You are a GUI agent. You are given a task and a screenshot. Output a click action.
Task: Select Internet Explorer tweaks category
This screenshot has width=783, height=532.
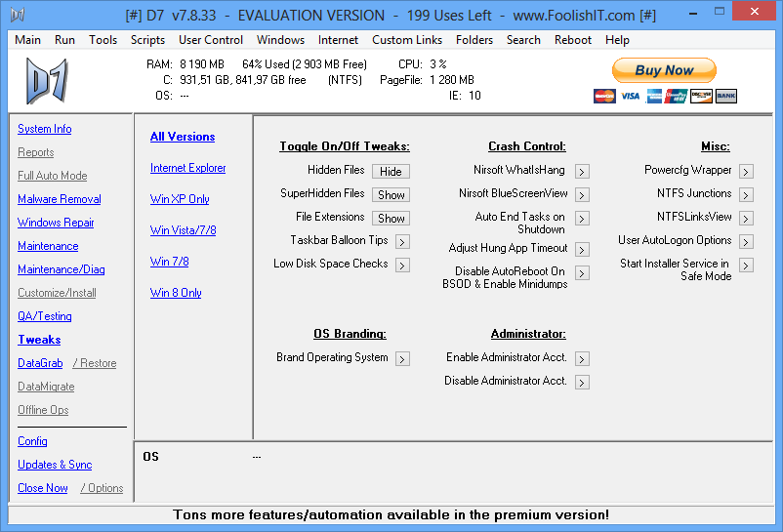coord(187,168)
